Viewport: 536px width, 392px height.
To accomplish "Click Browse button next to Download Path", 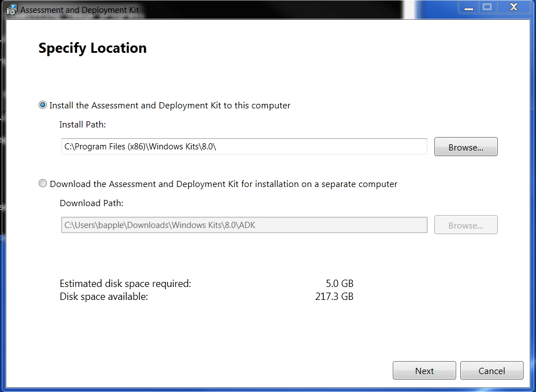I will 466,225.
